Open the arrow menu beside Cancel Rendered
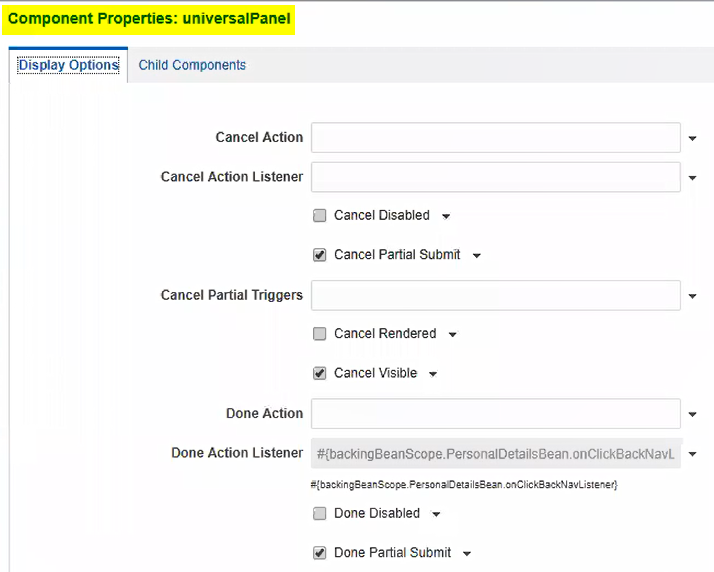714x572 pixels. tap(453, 335)
